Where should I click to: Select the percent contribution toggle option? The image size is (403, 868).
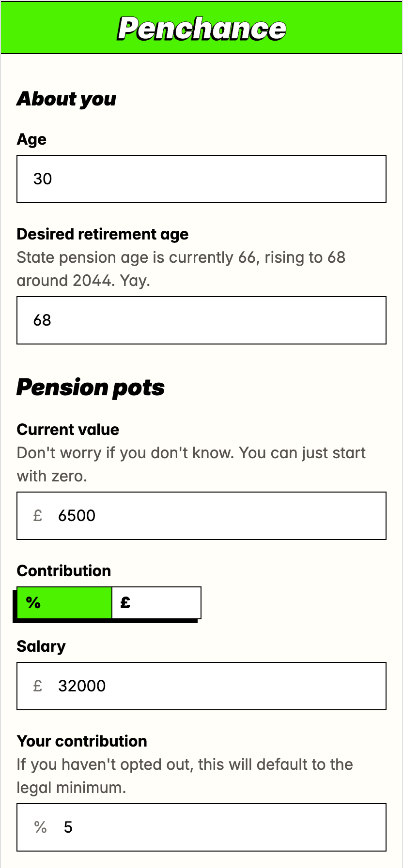pos(64,603)
